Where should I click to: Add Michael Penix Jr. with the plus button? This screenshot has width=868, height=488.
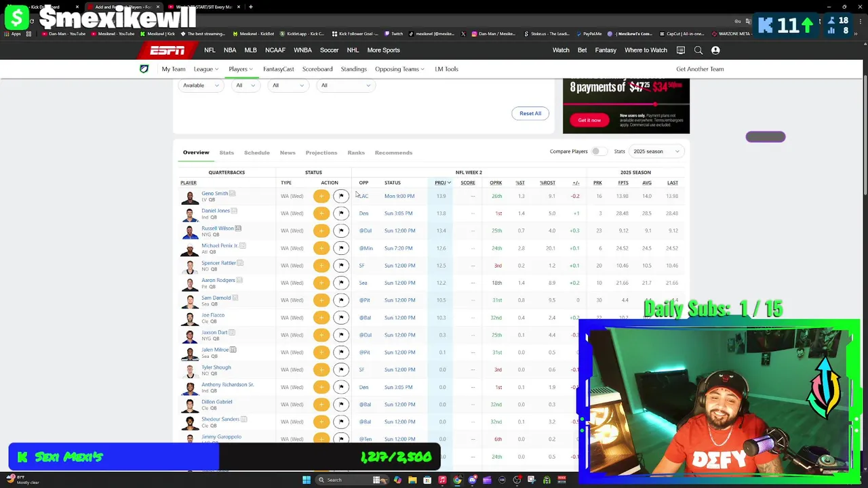321,248
